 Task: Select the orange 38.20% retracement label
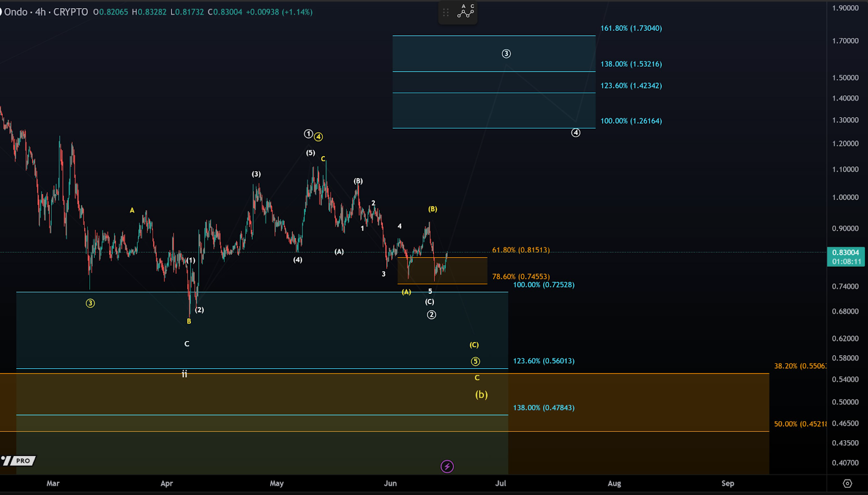pyautogui.click(x=800, y=366)
